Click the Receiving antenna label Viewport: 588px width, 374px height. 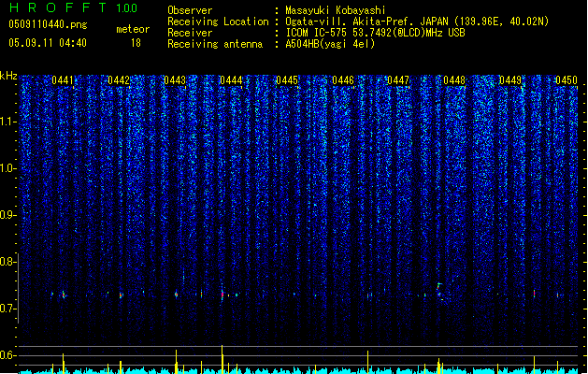click(x=215, y=44)
